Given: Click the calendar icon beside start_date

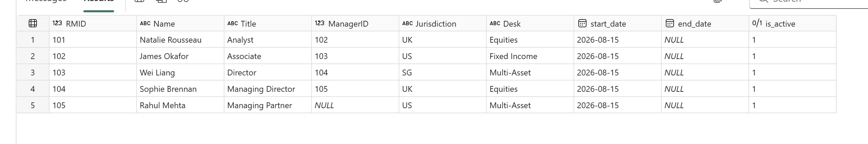Looking at the screenshot, I should click(582, 23).
